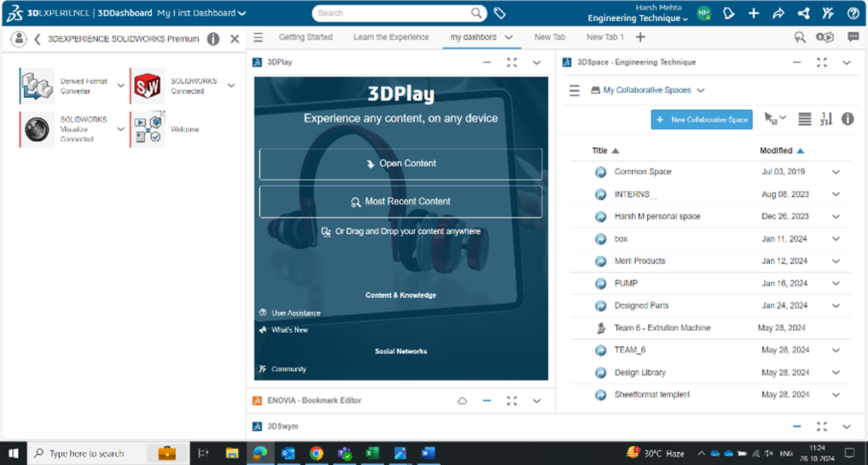The height and width of the screenshot is (465, 868).
Task: Click the top Search input field
Action: [x=392, y=13]
